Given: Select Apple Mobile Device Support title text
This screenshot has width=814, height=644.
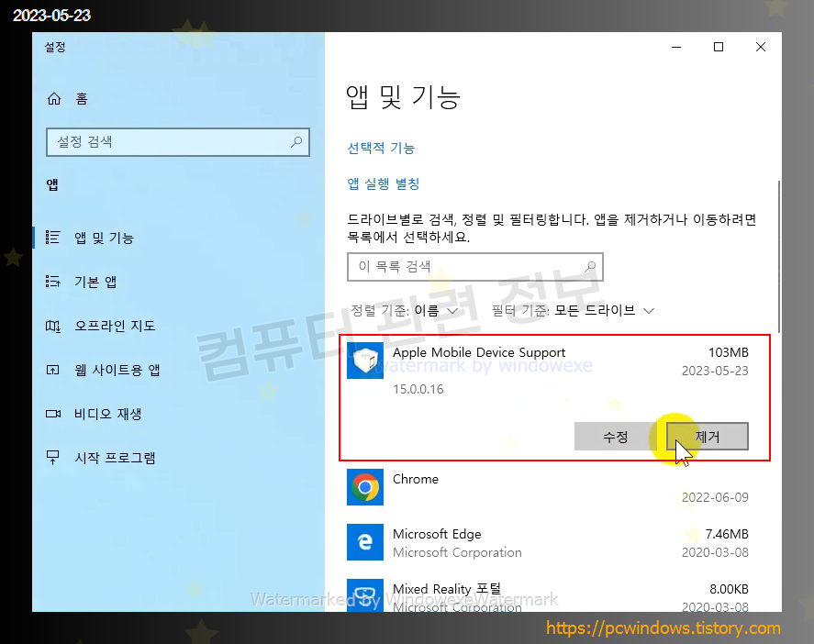Looking at the screenshot, I should (479, 352).
